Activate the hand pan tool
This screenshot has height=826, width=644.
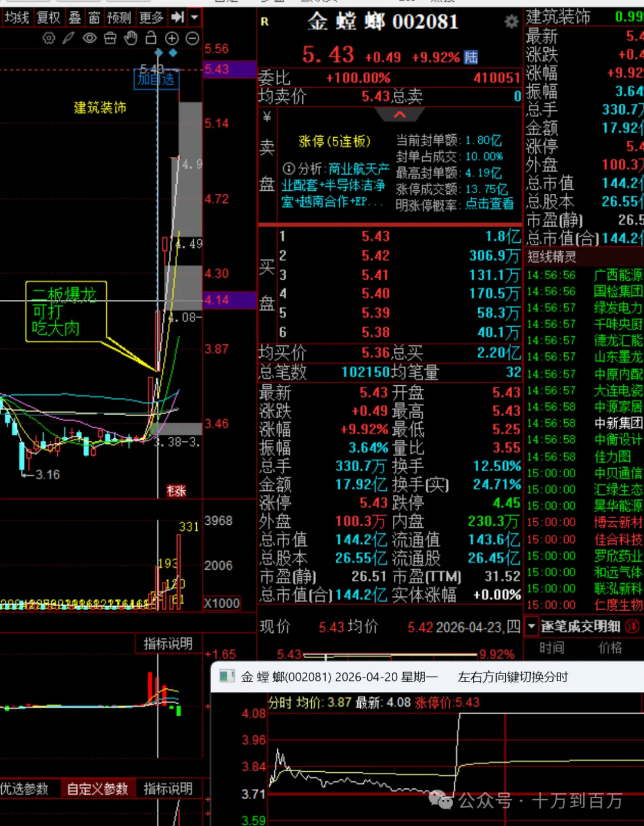(131, 38)
